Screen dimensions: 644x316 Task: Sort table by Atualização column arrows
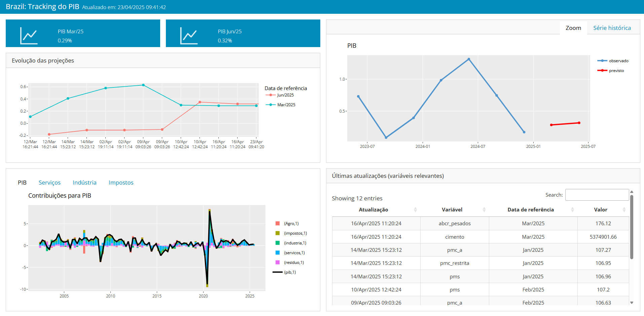tap(415, 210)
